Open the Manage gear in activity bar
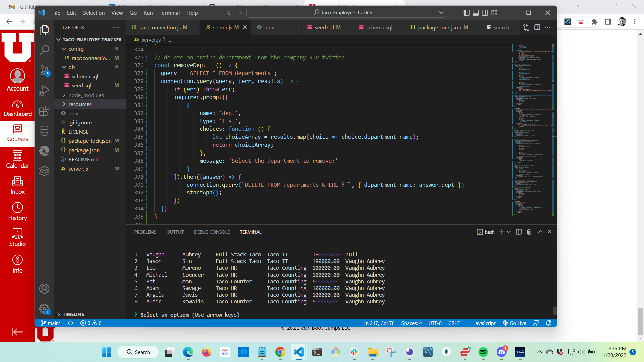This screenshot has height=362, width=644. 44,309
